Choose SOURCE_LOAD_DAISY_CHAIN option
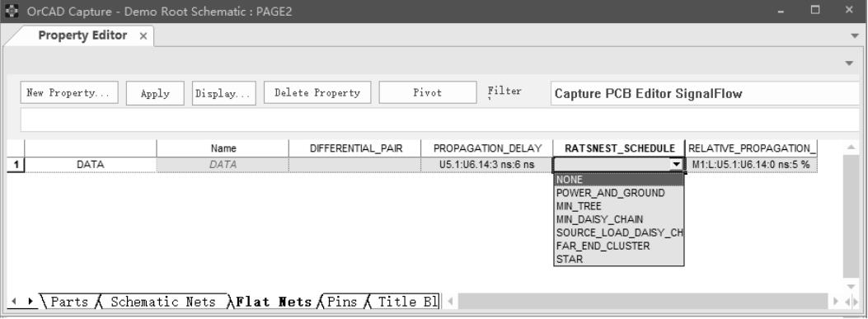The height and width of the screenshot is (319, 868). (618, 232)
